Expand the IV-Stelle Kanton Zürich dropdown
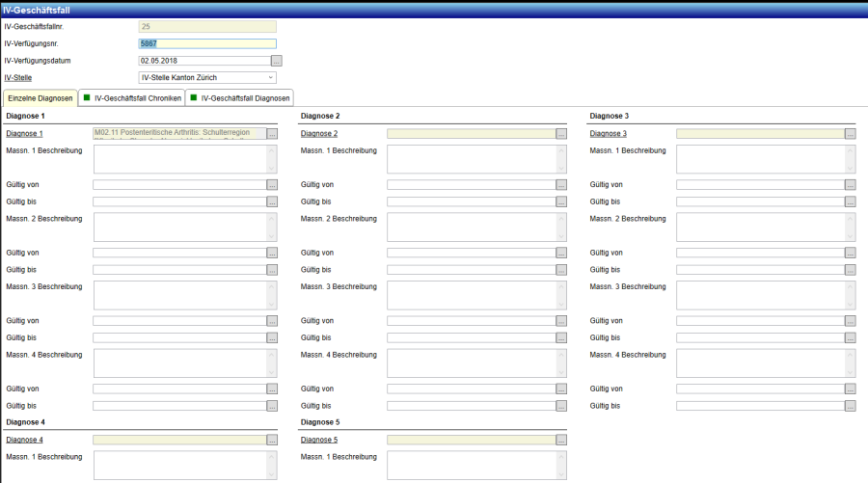The image size is (868, 483). click(270, 78)
